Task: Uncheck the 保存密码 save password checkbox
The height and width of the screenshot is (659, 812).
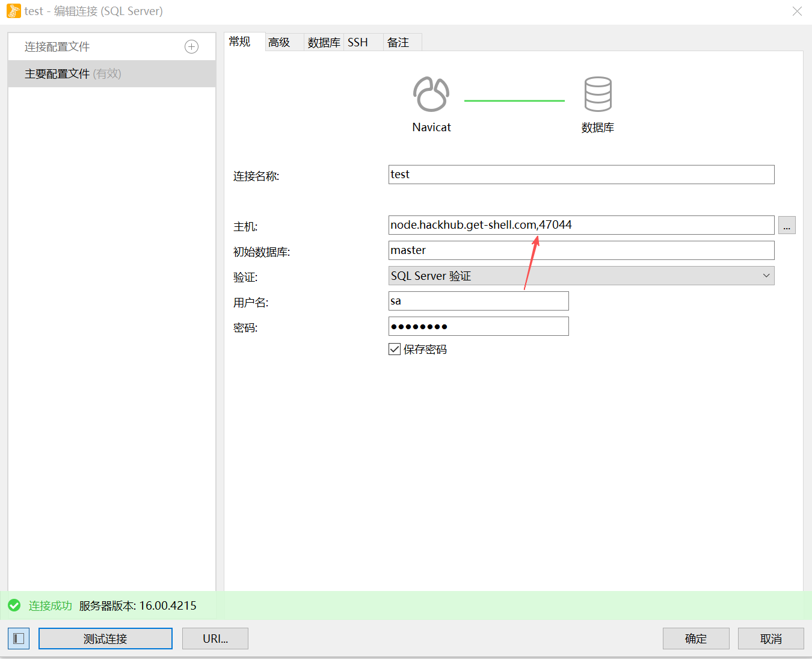Action: coord(395,349)
